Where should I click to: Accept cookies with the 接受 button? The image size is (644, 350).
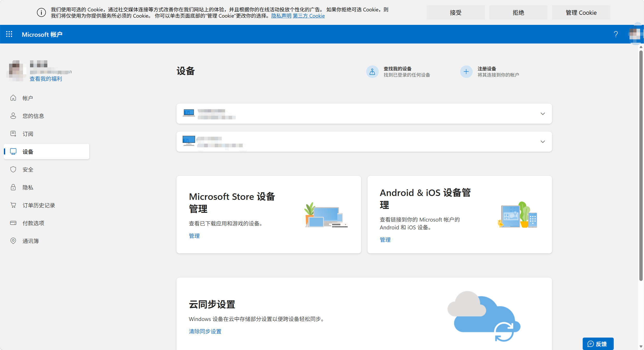coord(456,12)
